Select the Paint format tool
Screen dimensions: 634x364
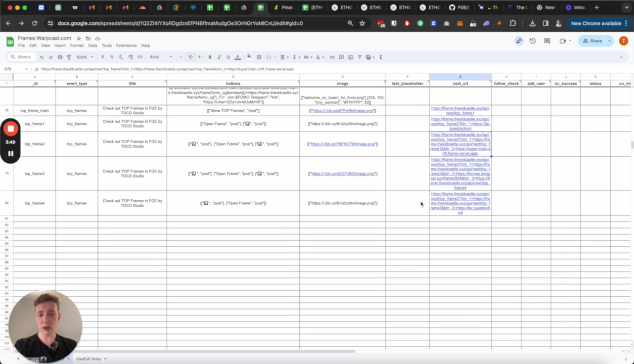(x=68, y=57)
